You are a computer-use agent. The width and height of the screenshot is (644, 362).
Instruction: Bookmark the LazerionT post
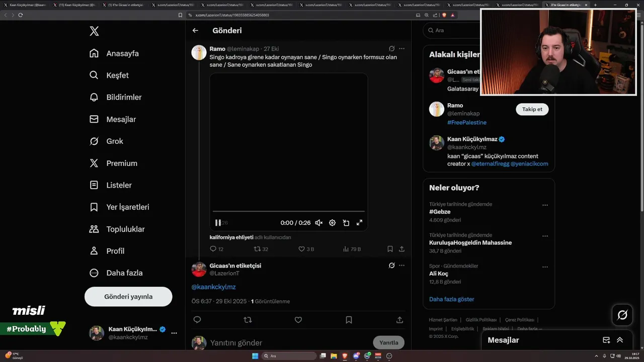[349, 320]
